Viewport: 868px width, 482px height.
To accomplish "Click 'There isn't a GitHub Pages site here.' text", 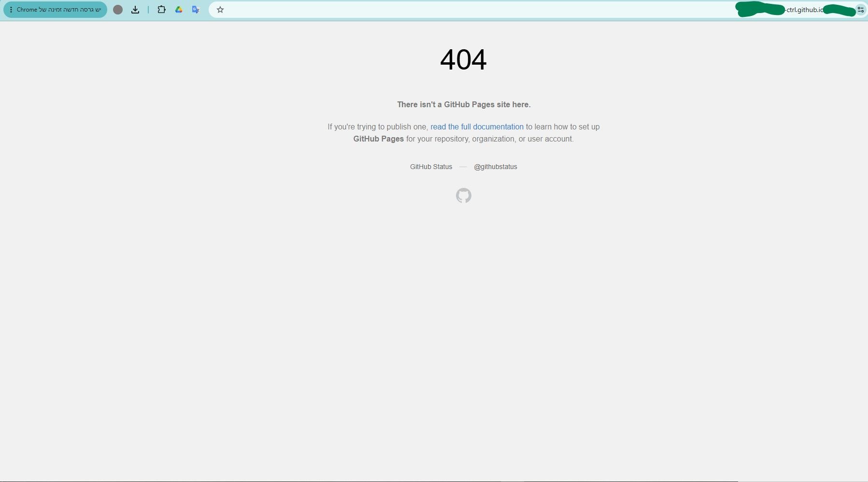I will (x=464, y=104).
